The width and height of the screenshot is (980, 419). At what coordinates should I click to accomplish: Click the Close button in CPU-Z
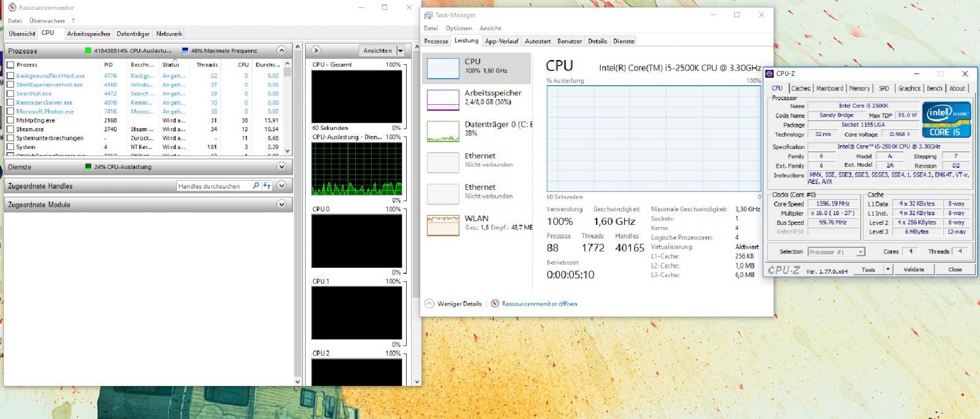(x=955, y=269)
